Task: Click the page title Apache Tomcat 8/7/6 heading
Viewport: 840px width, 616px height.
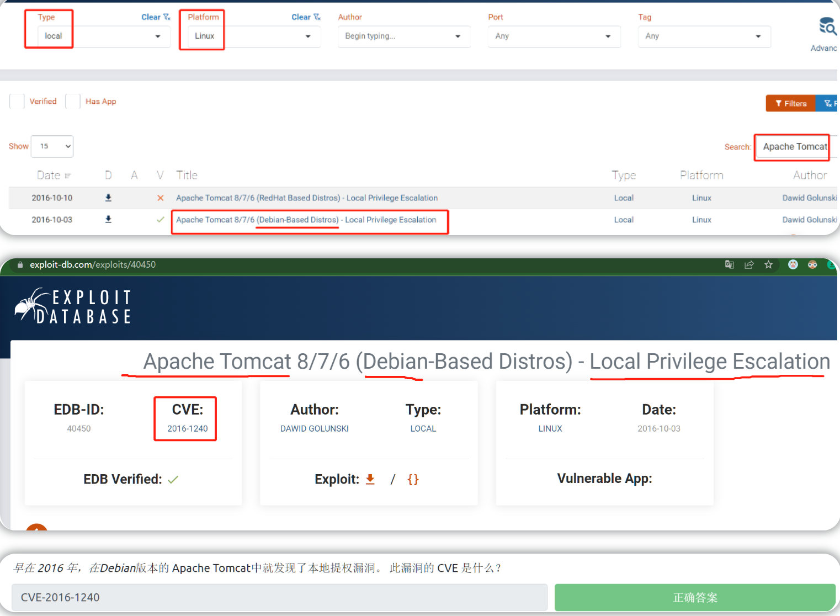Action: (486, 362)
